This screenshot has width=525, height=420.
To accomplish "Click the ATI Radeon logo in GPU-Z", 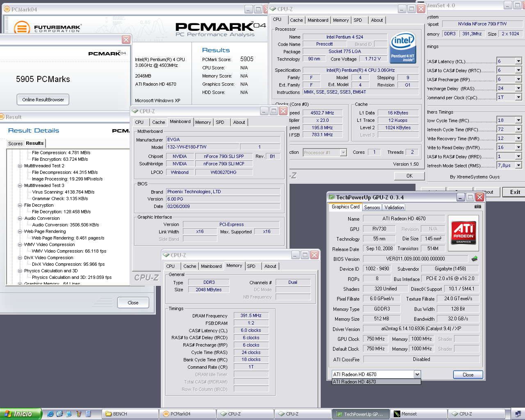I will (463, 233).
